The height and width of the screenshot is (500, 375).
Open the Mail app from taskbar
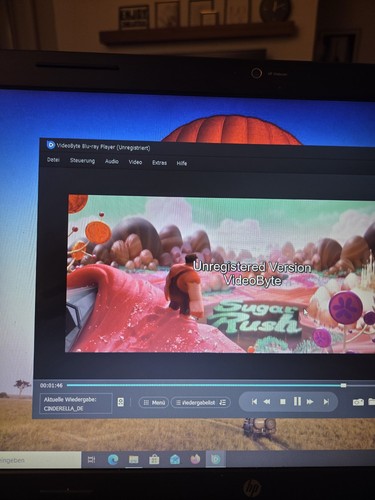[x=175, y=460]
